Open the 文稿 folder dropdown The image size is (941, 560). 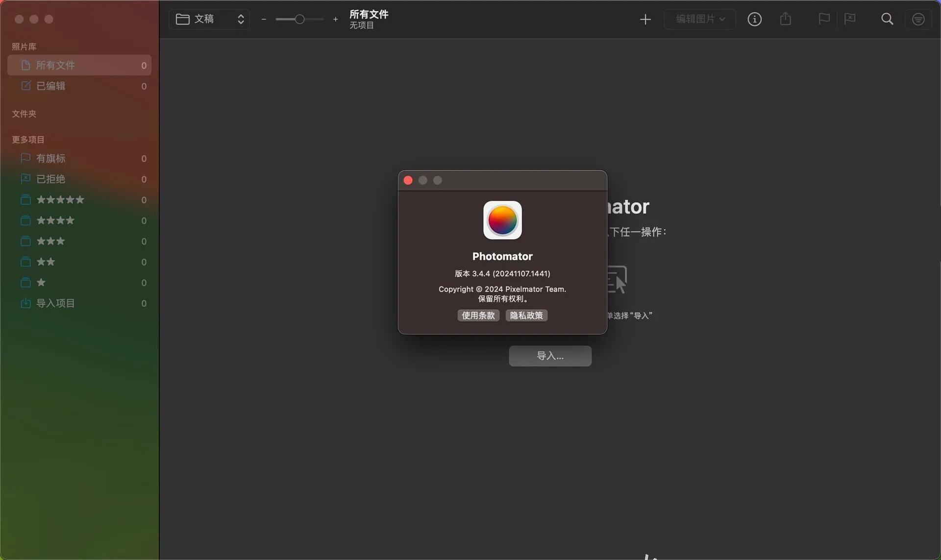(x=209, y=19)
